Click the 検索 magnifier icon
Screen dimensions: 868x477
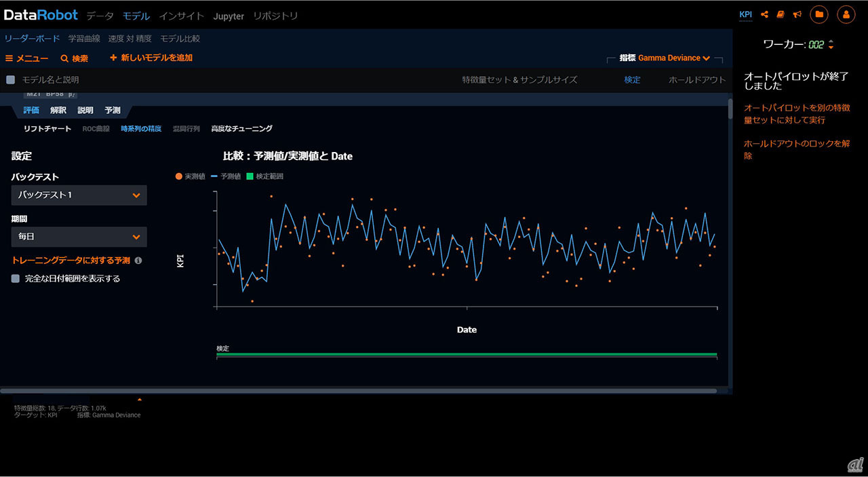[64, 59]
